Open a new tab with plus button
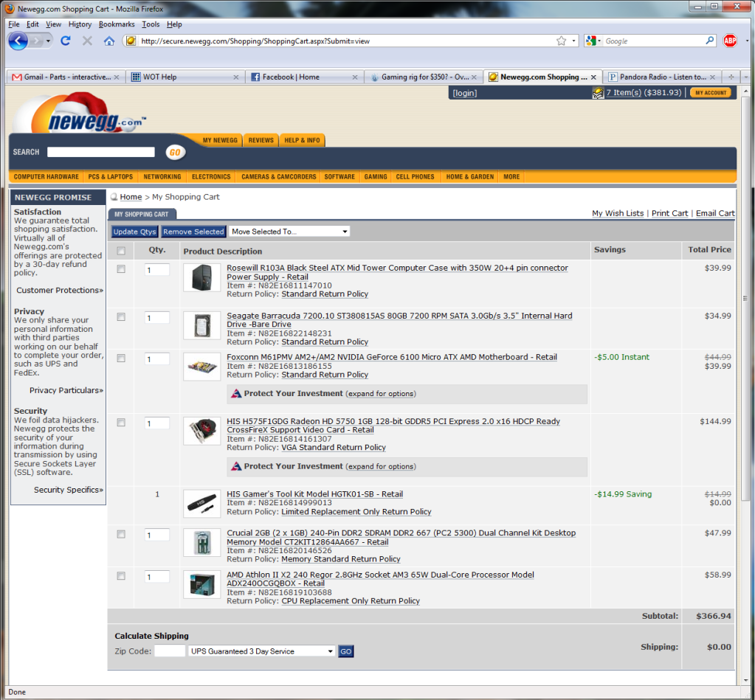 click(731, 77)
